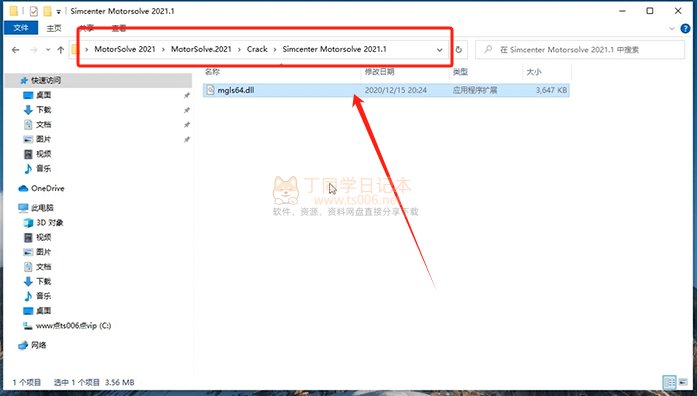This screenshot has height=396, width=697.
Task: Sort files by 大小 column header
Action: pyautogui.click(x=533, y=72)
